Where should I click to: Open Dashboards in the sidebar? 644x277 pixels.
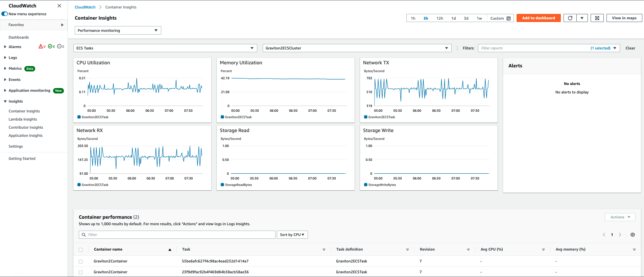point(19,37)
